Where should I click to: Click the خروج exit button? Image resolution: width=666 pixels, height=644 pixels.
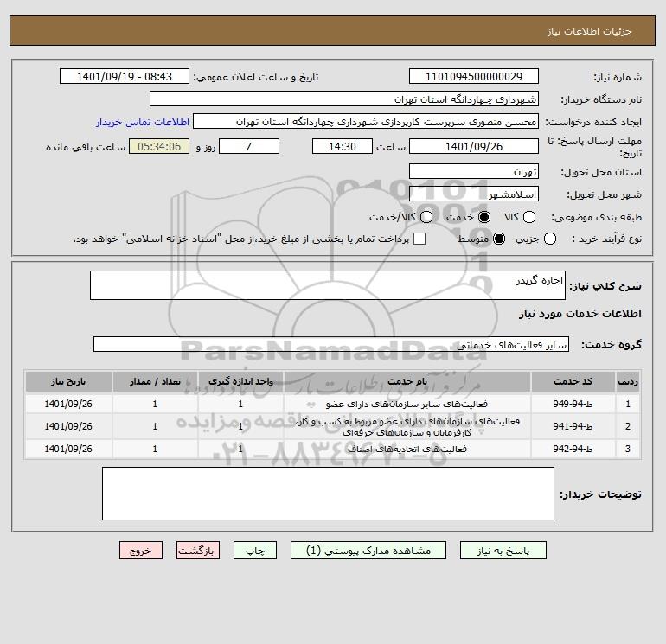tap(141, 551)
